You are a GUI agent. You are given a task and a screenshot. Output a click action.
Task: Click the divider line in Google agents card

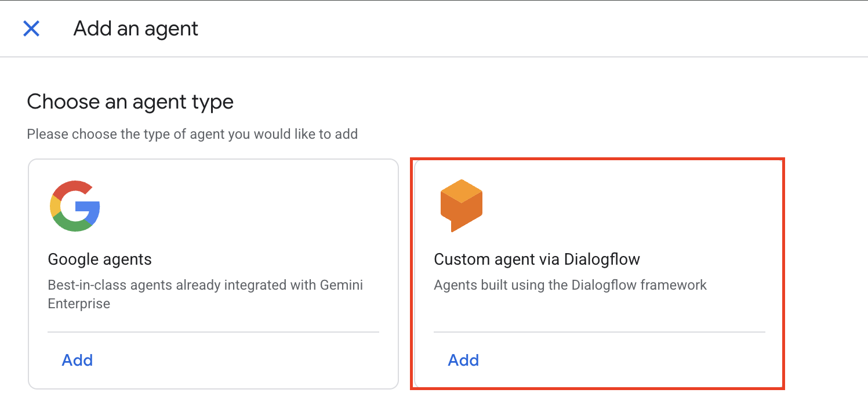coord(213,332)
